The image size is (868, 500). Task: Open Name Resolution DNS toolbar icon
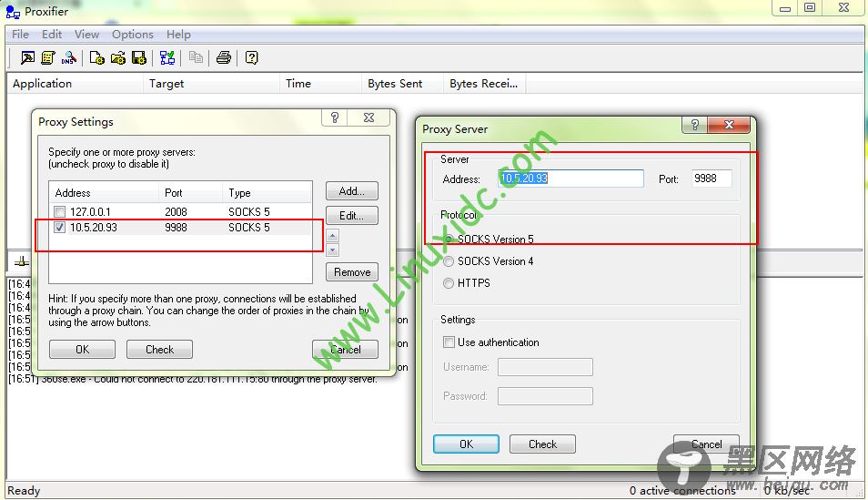(x=68, y=57)
